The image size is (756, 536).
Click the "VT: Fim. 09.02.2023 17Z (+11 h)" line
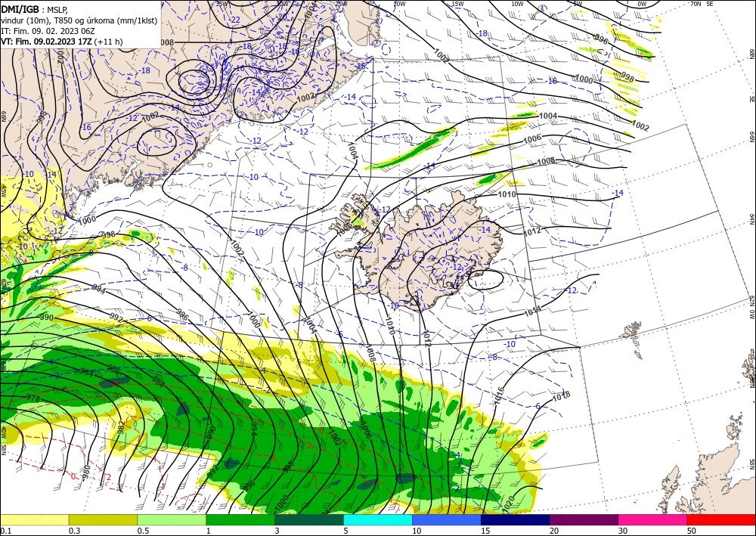click(x=62, y=42)
